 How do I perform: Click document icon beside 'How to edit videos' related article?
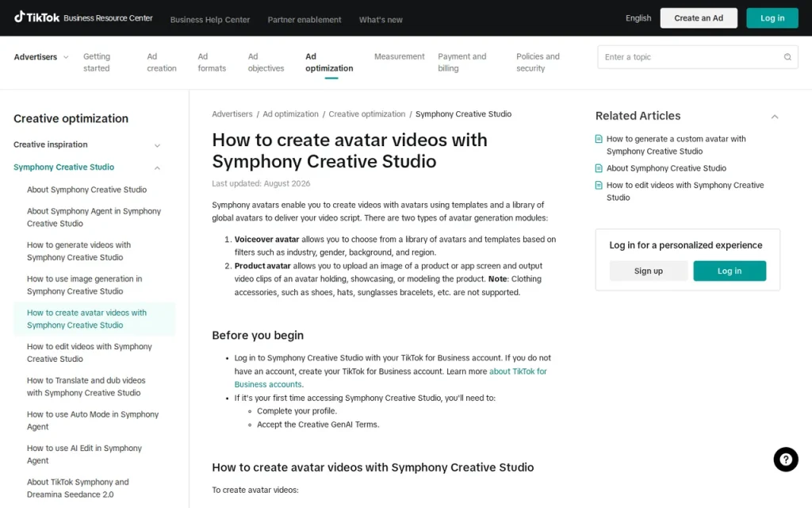click(x=599, y=185)
